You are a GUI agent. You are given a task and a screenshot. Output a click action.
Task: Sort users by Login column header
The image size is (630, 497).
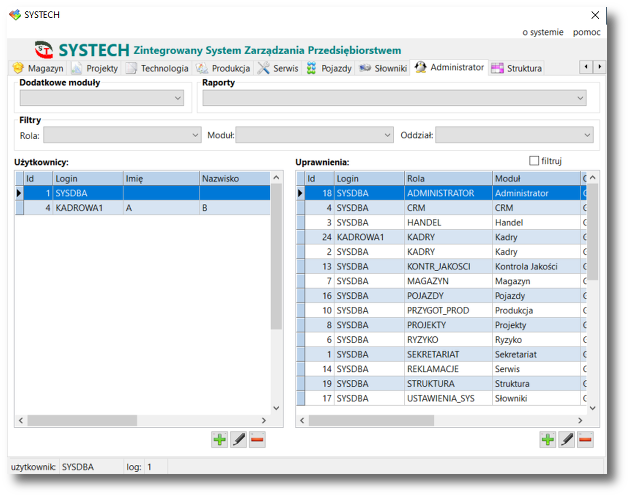(x=88, y=178)
